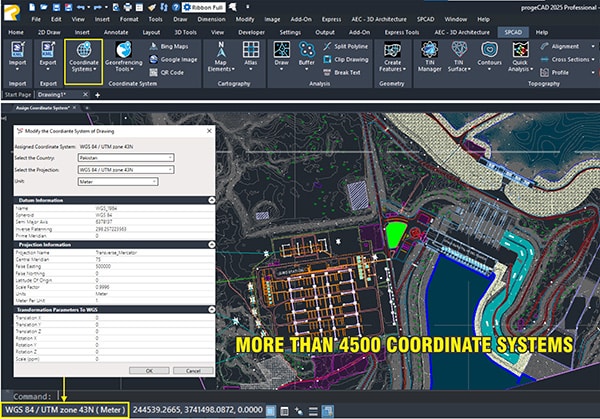Open the undo history dropdown arrow

click(x=88, y=7)
